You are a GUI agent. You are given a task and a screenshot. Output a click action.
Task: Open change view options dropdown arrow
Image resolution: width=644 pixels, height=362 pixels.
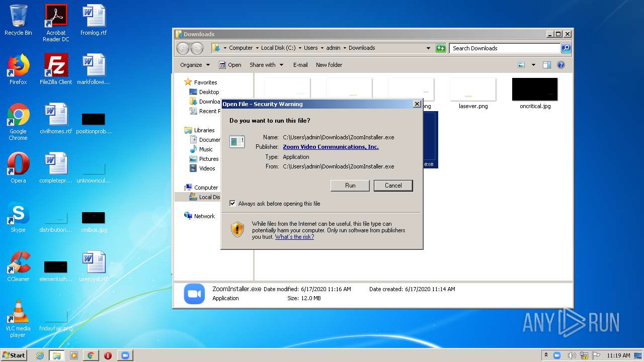pos(533,65)
